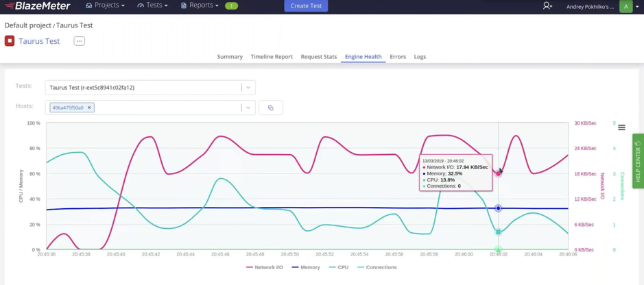This screenshot has width=644, height=285.
Task: Click the tooltip CPU: 13.8% line
Action: 439,179
